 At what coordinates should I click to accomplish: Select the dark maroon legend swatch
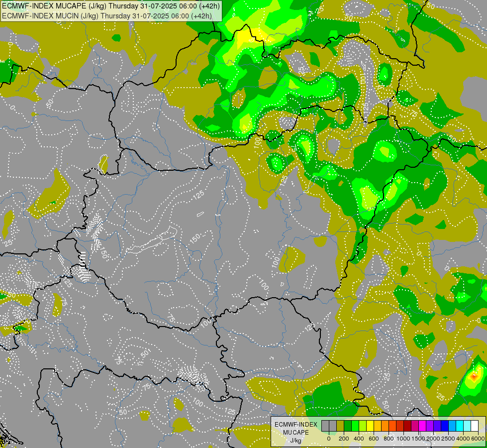click(x=407, y=426)
